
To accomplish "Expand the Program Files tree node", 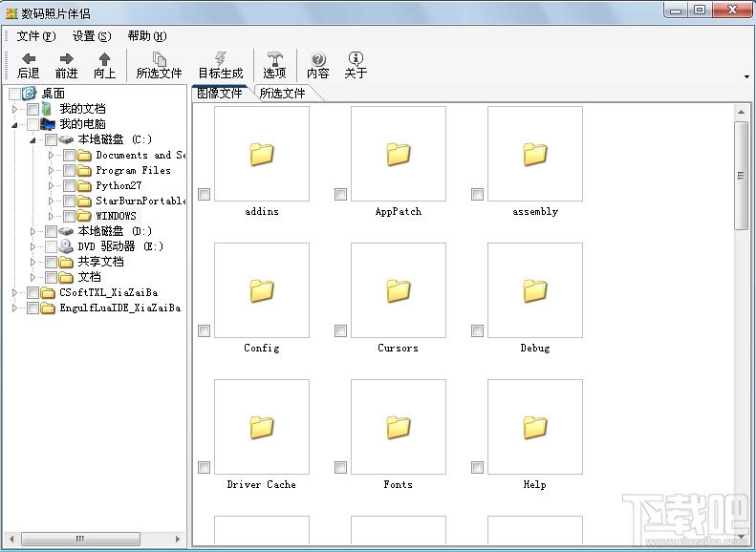I will 51,171.
